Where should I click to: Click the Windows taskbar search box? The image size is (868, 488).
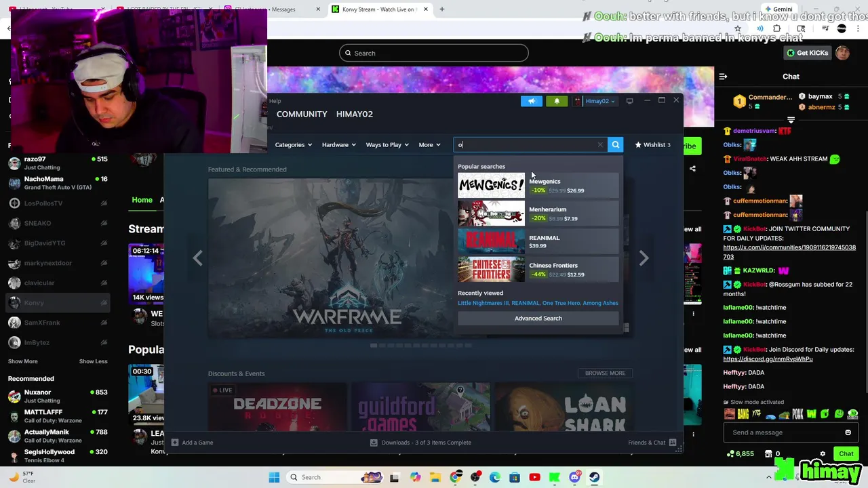(x=336, y=477)
